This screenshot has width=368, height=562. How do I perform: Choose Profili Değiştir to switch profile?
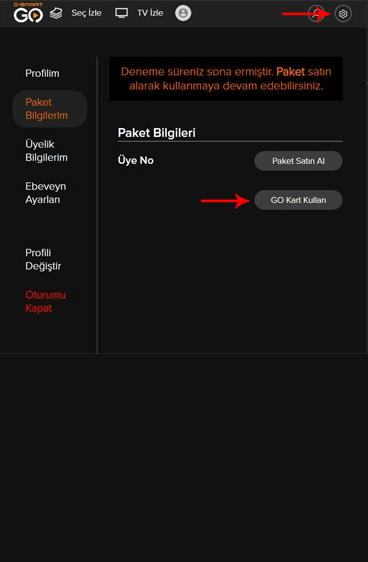pyautogui.click(x=43, y=259)
